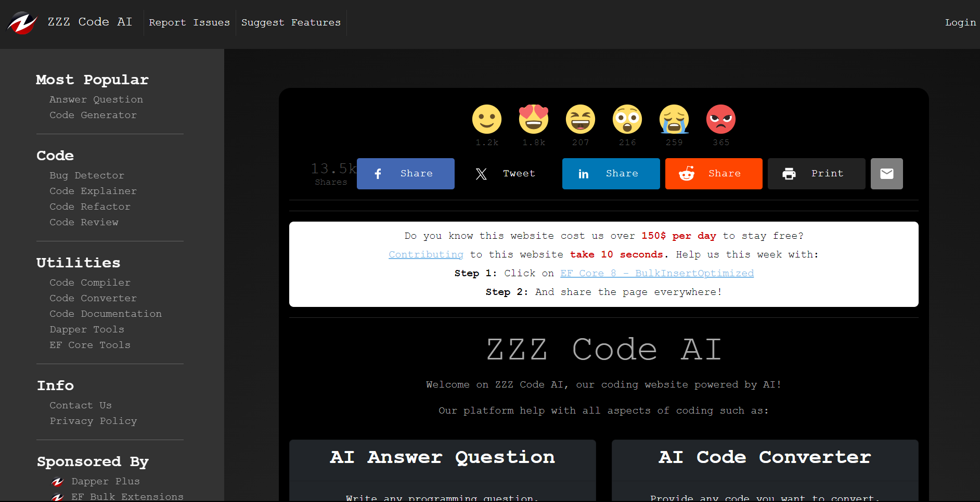Share the page on Reddit
The width and height of the screenshot is (980, 502).
point(713,174)
